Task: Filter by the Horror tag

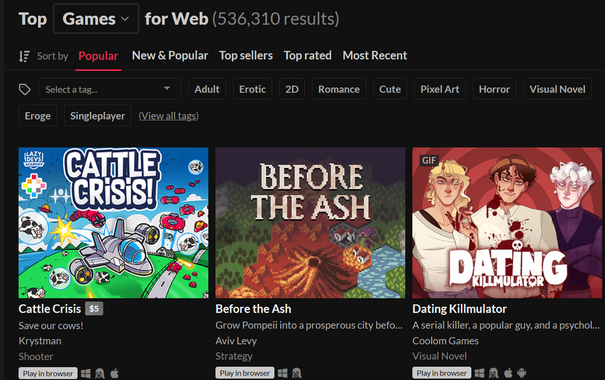Action: 494,89
